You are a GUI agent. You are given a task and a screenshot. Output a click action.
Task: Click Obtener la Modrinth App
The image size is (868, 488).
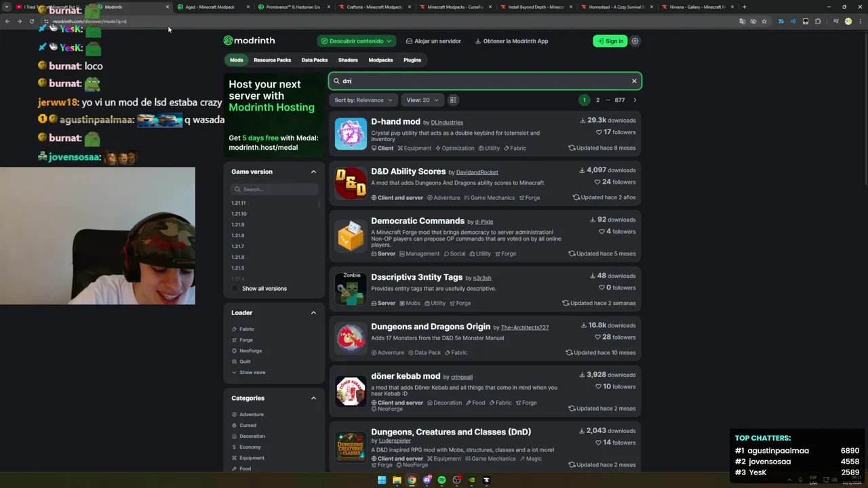[511, 41]
